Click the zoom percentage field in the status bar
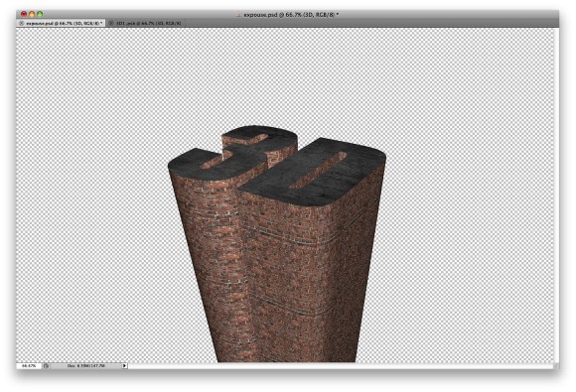This screenshot has height=392, width=576. click(x=29, y=366)
